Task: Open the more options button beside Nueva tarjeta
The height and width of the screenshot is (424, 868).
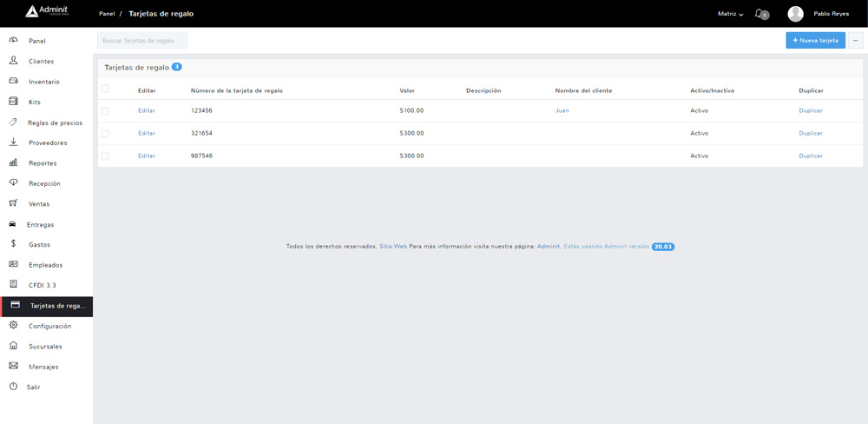Action: click(856, 40)
